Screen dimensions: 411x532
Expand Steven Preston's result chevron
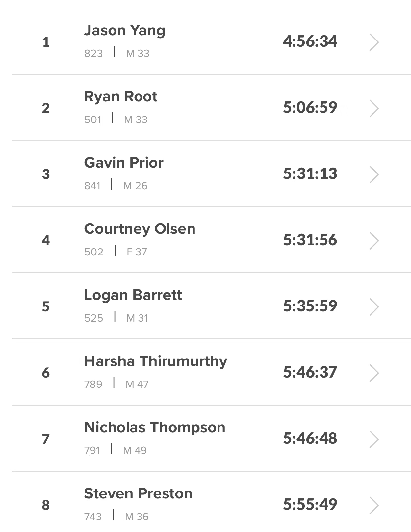click(x=374, y=505)
